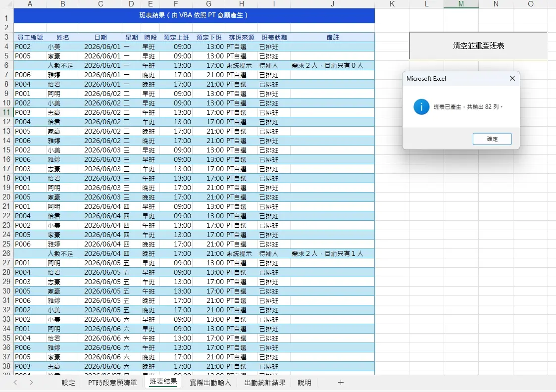Click the 時段 header cell
This screenshot has width=556, height=392.
coord(151,37)
